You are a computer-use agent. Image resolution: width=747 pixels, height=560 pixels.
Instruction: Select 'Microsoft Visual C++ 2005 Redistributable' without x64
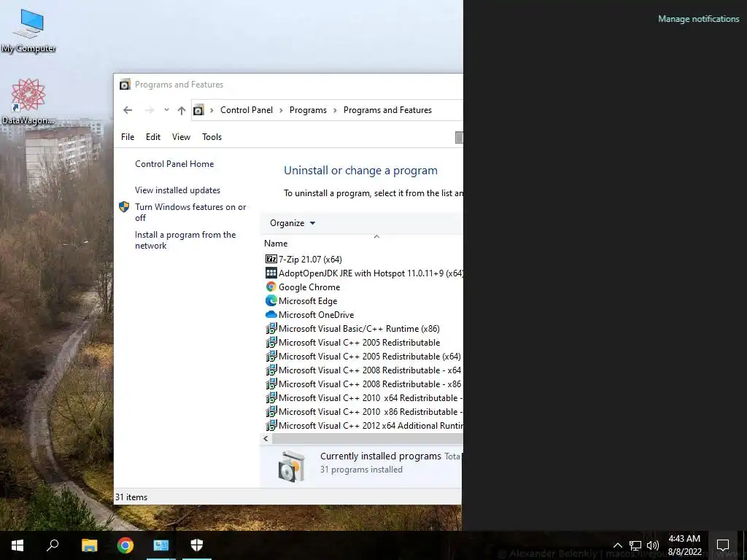pos(359,343)
